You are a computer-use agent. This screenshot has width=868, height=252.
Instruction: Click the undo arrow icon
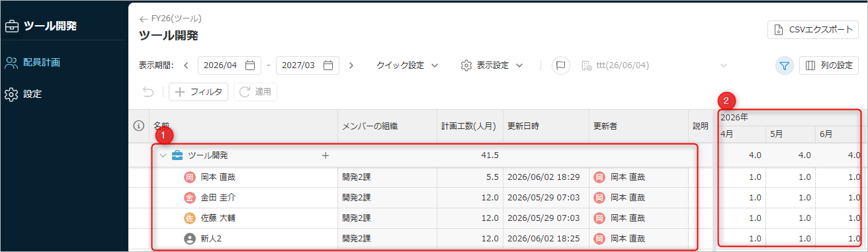pyautogui.click(x=148, y=92)
